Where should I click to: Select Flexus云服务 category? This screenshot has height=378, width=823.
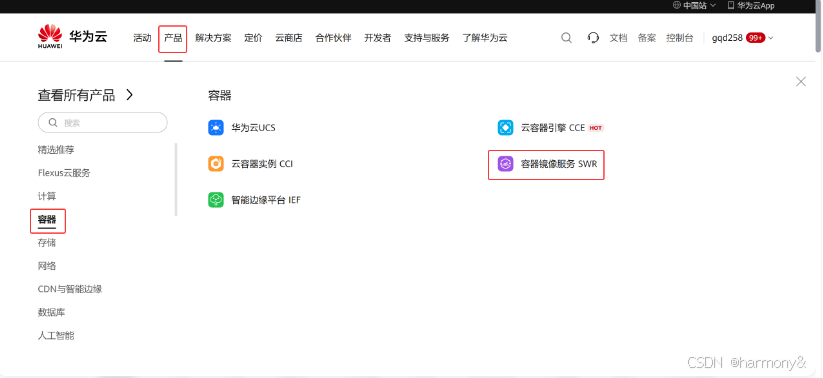point(64,173)
